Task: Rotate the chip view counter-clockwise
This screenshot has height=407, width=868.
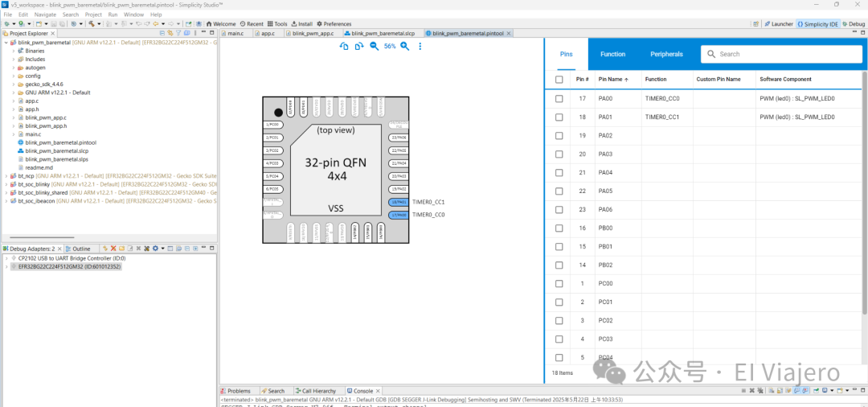Action: point(344,47)
